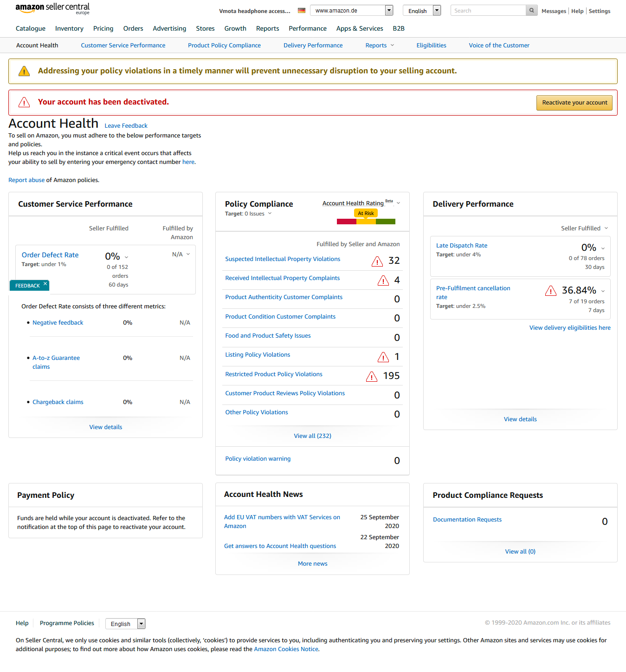
Task: Click the At Risk health rating bar
Action: pos(366,222)
